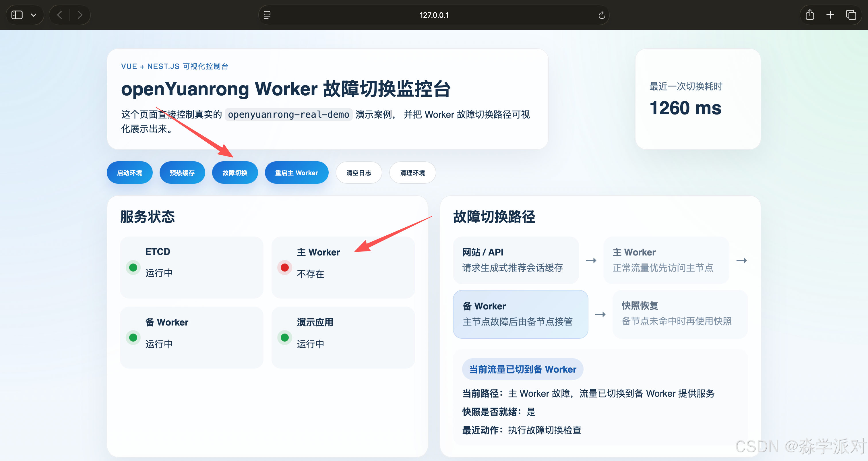Image resolution: width=868 pixels, height=461 pixels.
Task: Focus the 127.0.0.1 address field
Action: coord(434,15)
